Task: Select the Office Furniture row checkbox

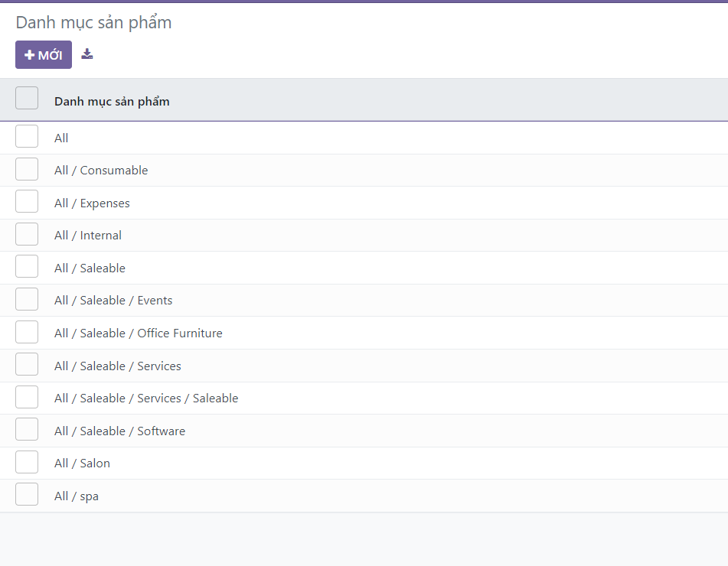Action: pyautogui.click(x=27, y=333)
